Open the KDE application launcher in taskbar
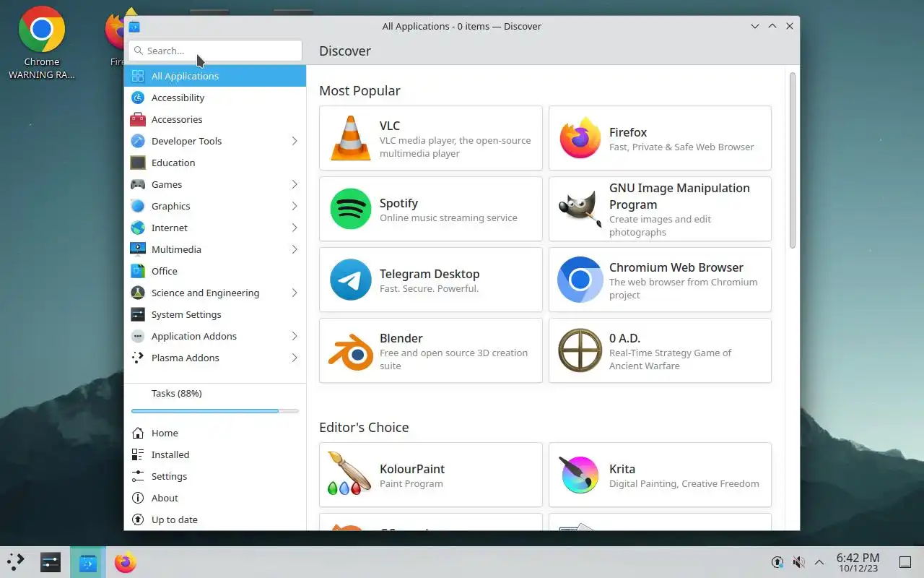Screen dimensions: 924x578 click(16, 562)
